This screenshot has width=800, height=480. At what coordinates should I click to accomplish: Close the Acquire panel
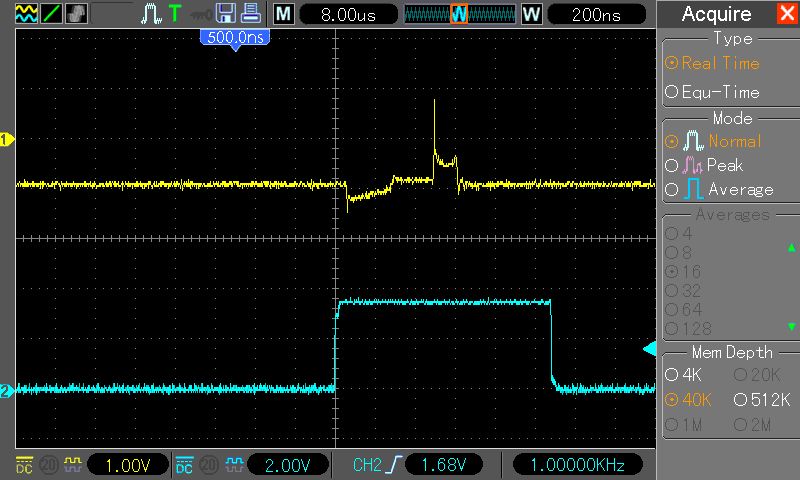pyautogui.click(x=786, y=14)
